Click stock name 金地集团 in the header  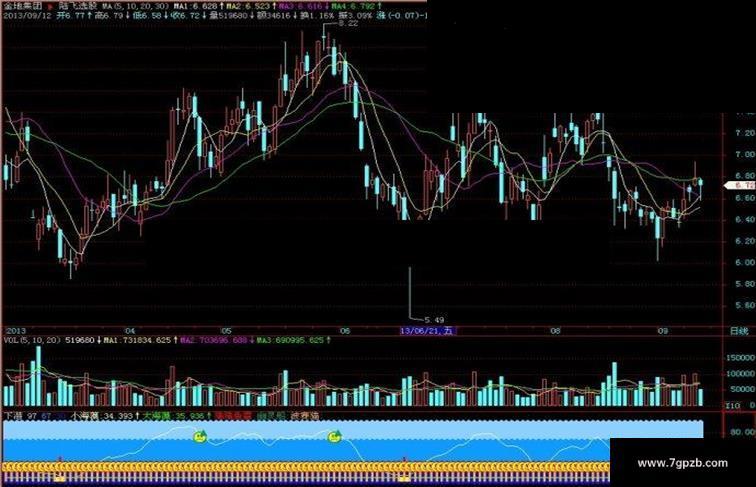tap(23, 7)
